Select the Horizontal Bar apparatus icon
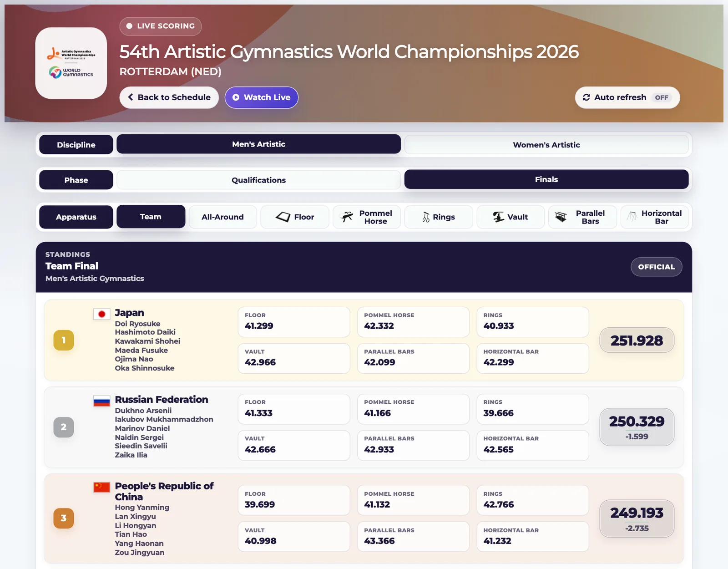 (632, 217)
